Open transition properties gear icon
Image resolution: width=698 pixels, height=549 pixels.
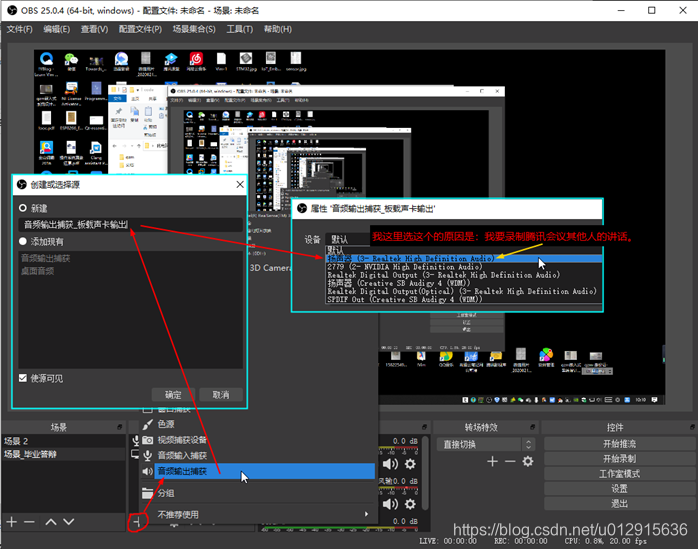(x=528, y=461)
